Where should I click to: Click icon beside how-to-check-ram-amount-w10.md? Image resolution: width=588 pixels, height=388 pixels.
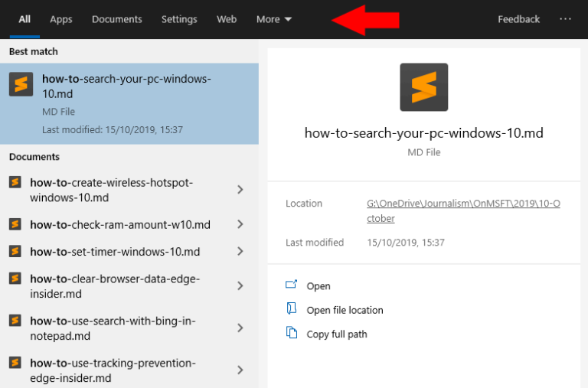(x=15, y=224)
